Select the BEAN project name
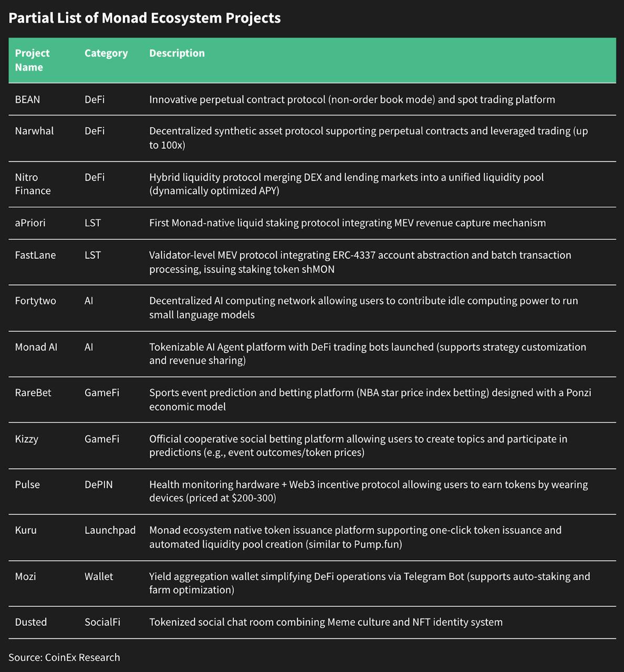This screenshot has height=672, width=624. pyautogui.click(x=27, y=99)
